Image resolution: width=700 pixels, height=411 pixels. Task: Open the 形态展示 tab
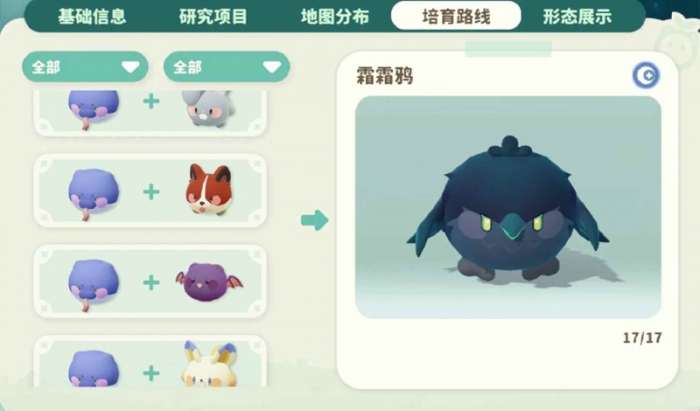(x=577, y=17)
